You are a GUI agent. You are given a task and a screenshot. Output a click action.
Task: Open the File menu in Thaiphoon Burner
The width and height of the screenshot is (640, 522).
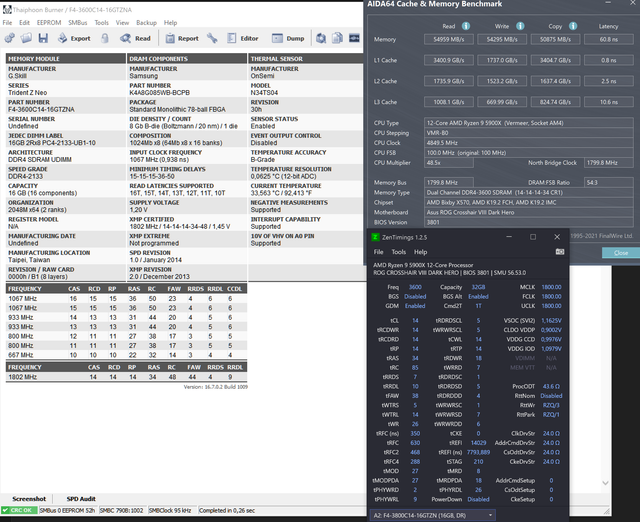click(7, 23)
